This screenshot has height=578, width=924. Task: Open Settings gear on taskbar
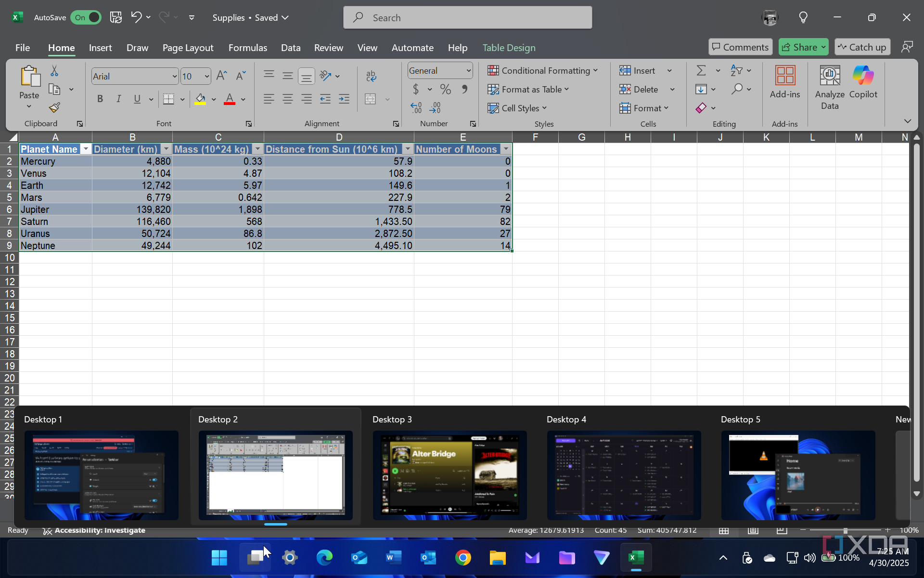click(290, 558)
